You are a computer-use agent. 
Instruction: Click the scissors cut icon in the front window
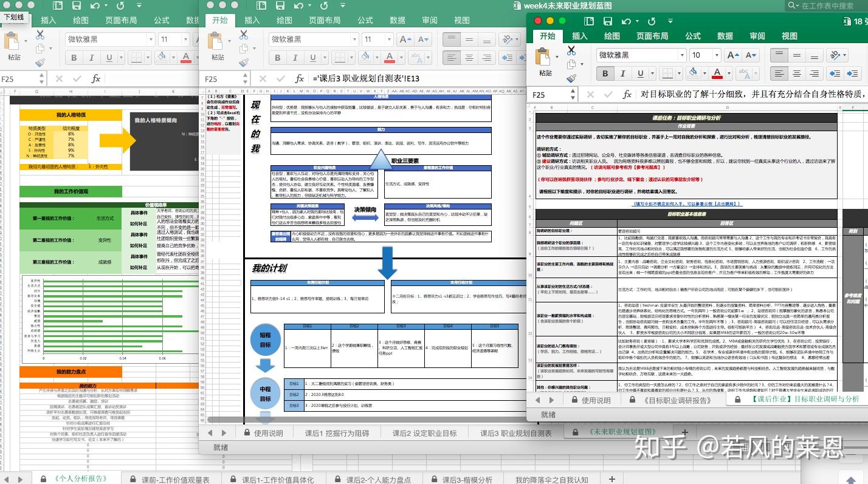(571, 50)
